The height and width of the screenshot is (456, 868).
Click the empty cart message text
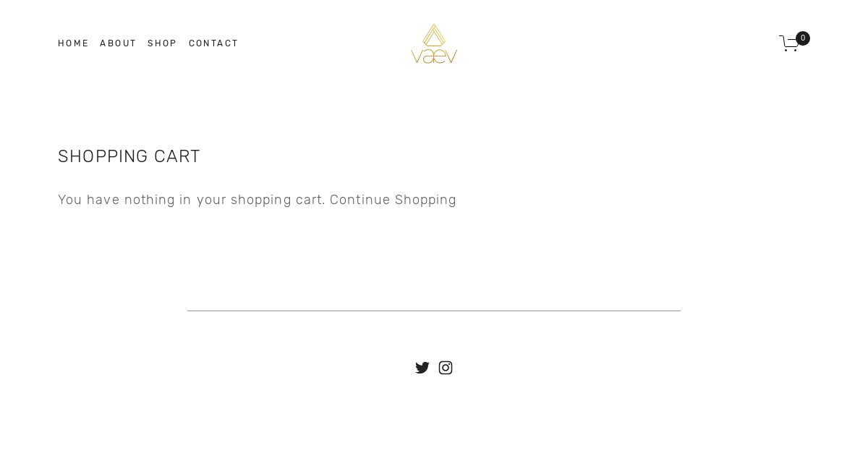pyautogui.click(x=192, y=200)
